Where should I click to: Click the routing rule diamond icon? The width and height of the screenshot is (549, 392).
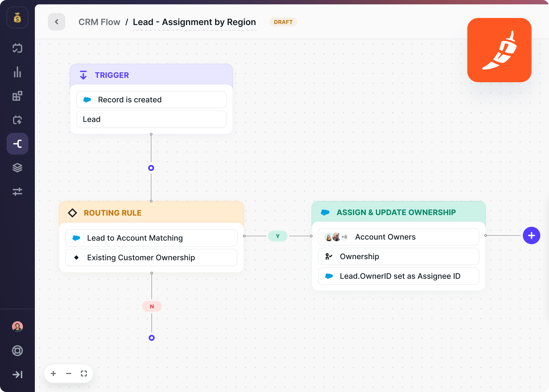tap(72, 213)
